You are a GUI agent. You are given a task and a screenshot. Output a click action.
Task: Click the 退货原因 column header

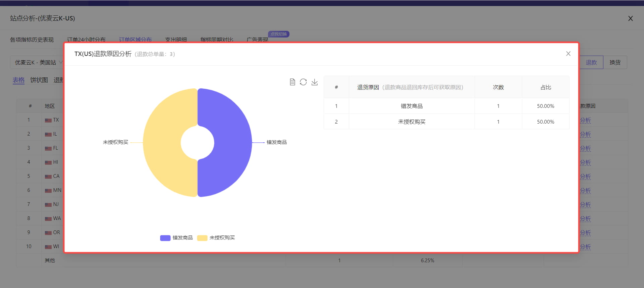[412, 87]
